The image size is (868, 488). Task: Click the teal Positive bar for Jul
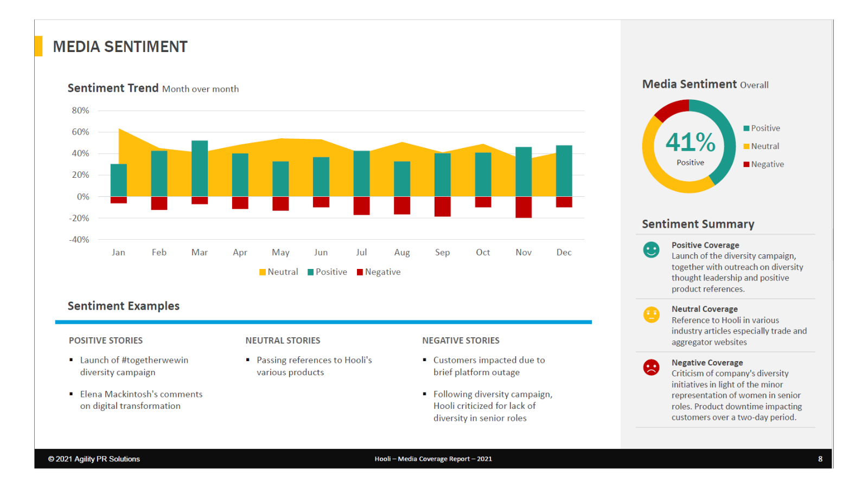361,174
